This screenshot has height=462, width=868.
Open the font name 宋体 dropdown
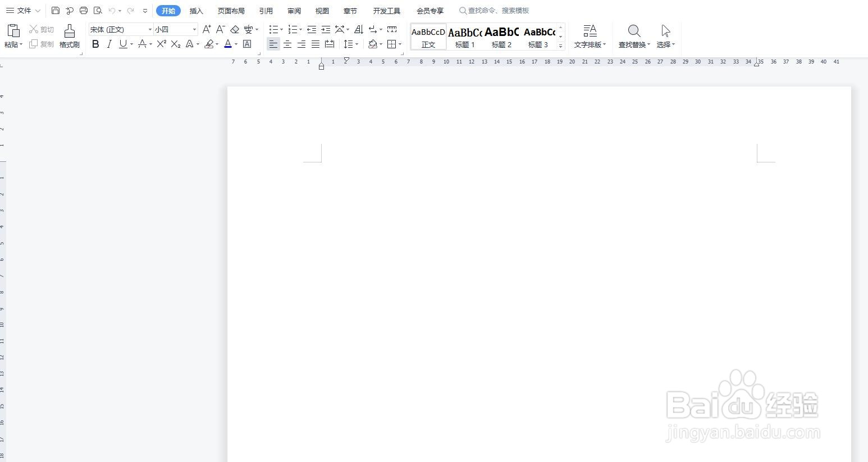pos(150,29)
